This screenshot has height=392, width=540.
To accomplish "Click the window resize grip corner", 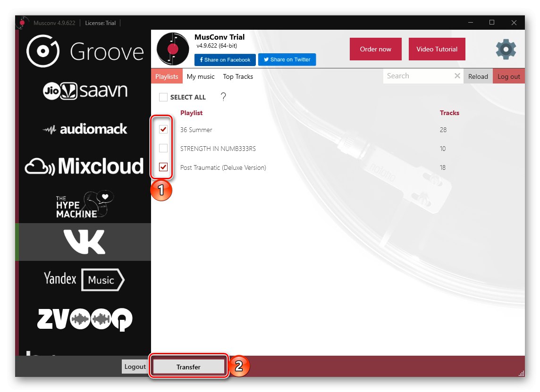I will click(x=522, y=374).
